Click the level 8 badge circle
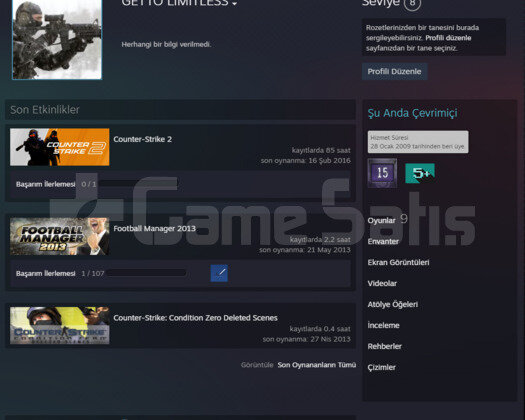The image size is (525, 420). pyautogui.click(x=412, y=3)
